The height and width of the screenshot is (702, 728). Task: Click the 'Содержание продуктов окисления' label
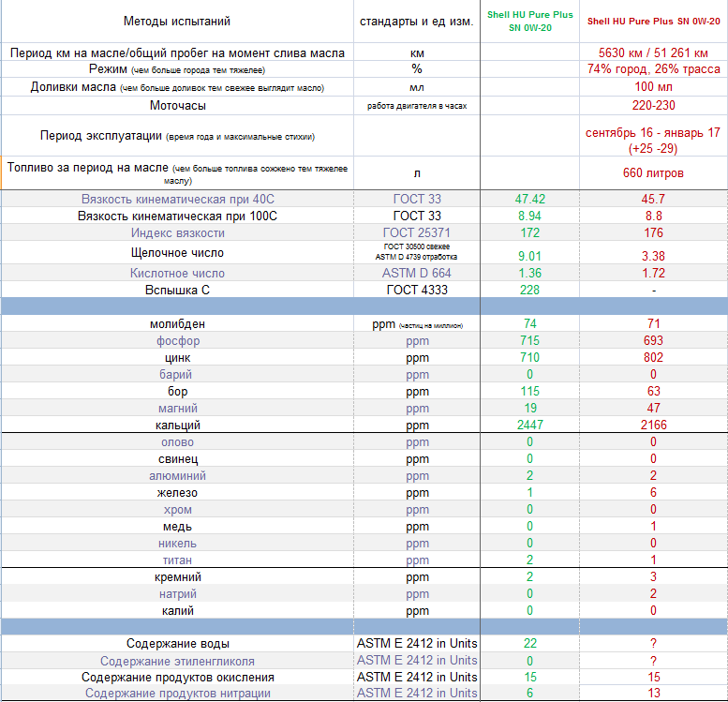pos(178,678)
